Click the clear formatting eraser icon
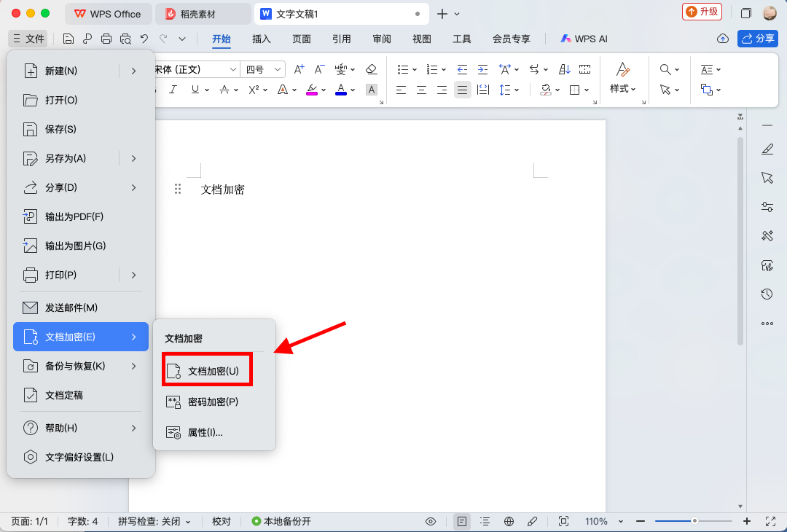 click(x=371, y=69)
